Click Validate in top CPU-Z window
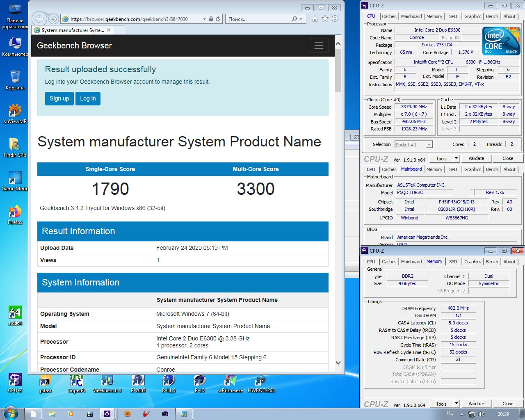 click(476, 158)
